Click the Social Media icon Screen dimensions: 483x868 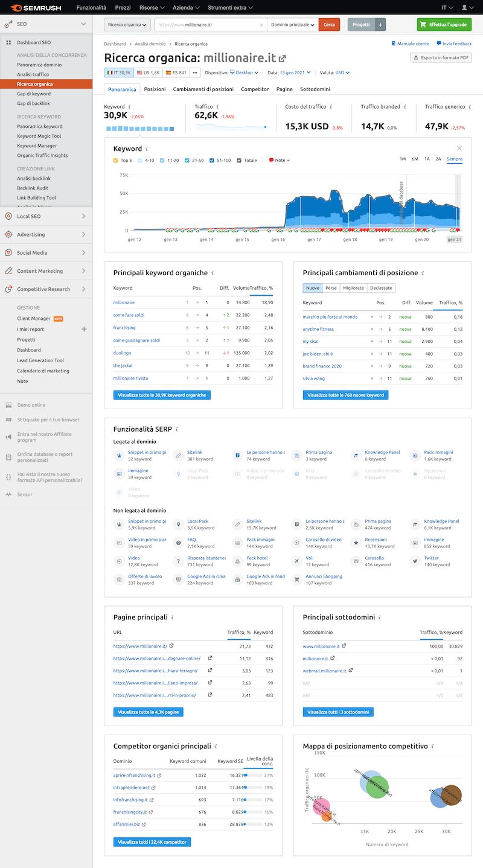click(x=8, y=252)
